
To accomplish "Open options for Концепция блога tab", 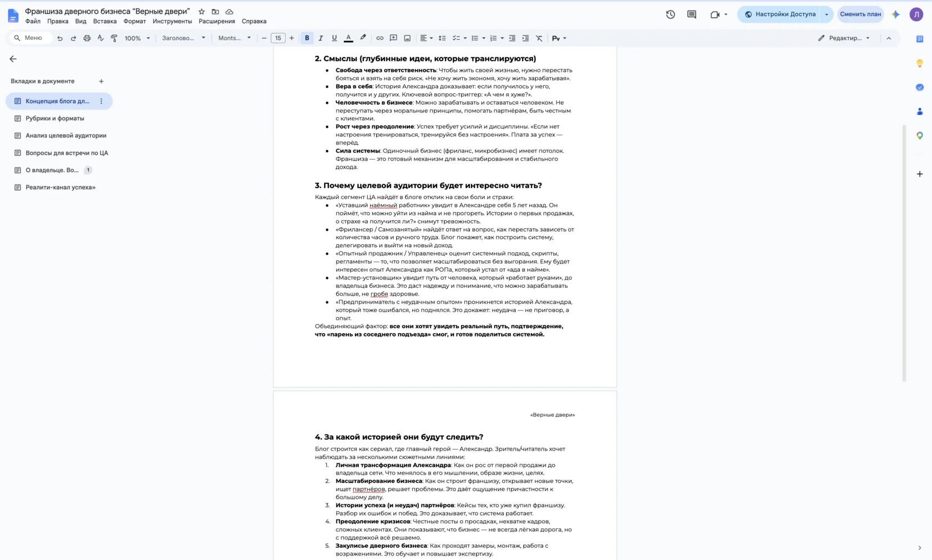I will point(101,101).
